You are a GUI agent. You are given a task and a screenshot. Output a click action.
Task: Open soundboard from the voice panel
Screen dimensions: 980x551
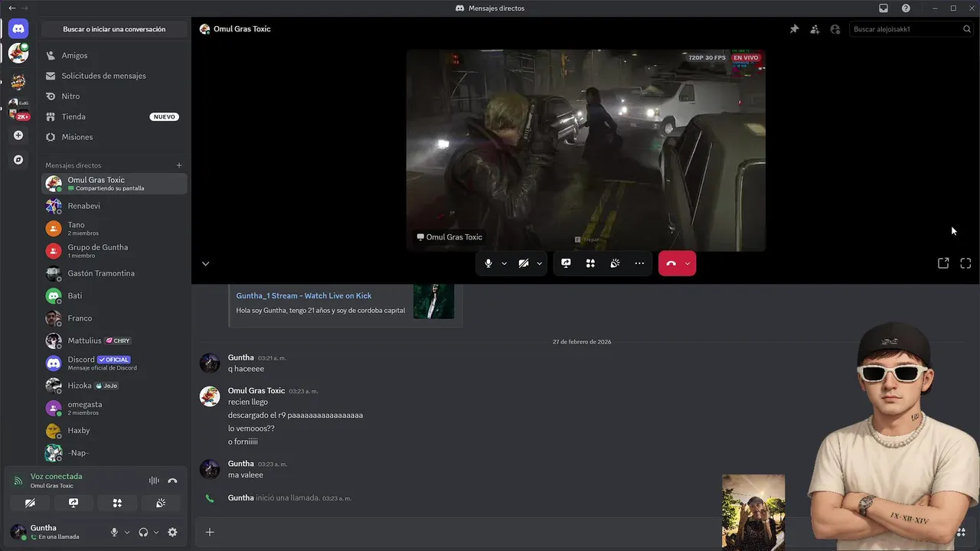[x=161, y=503]
